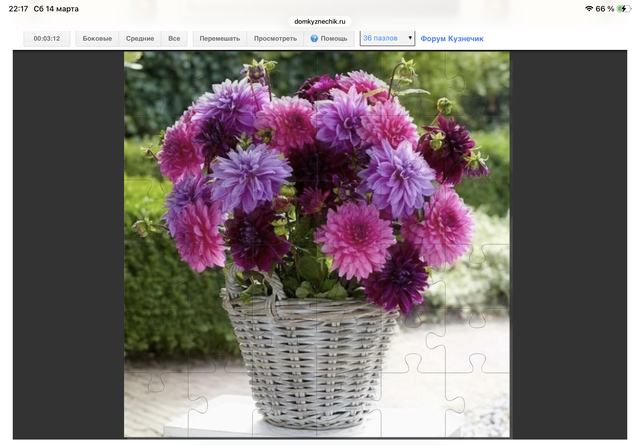
Task: Click the elapsed timer display 00:03:12
Action: 47,39
